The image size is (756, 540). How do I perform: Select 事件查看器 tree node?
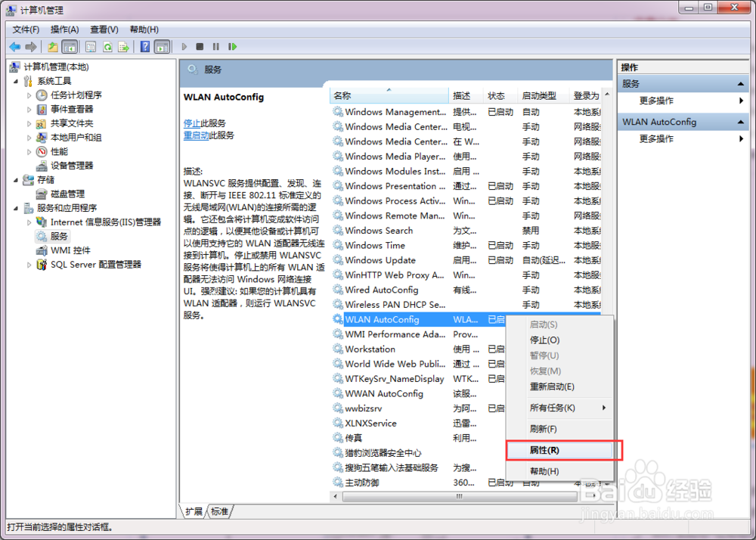pyautogui.click(x=72, y=109)
